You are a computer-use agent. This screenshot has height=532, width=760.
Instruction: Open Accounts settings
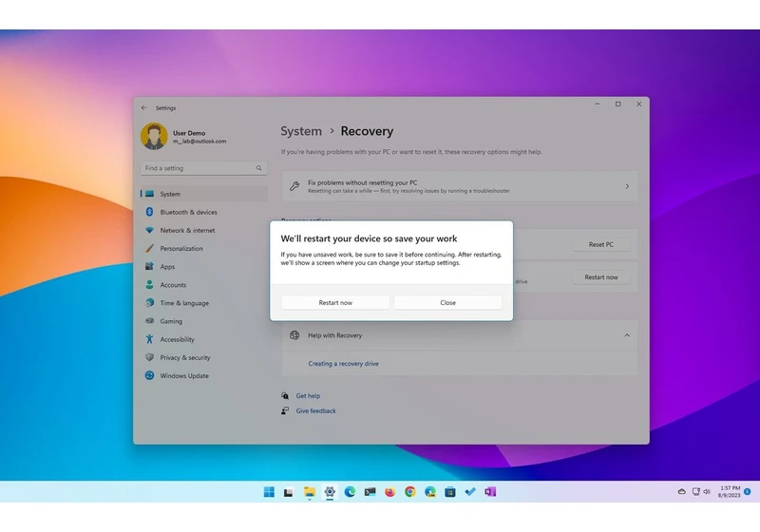[x=203, y=285]
